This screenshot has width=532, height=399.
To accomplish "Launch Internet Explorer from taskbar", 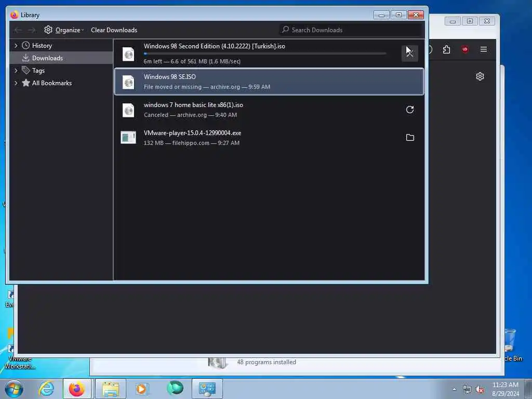I will 46,389.
